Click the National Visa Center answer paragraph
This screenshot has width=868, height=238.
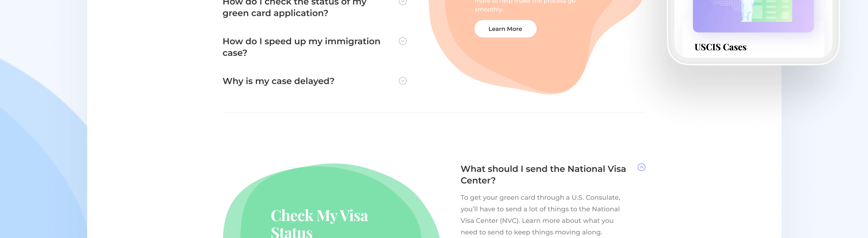[540, 215]
